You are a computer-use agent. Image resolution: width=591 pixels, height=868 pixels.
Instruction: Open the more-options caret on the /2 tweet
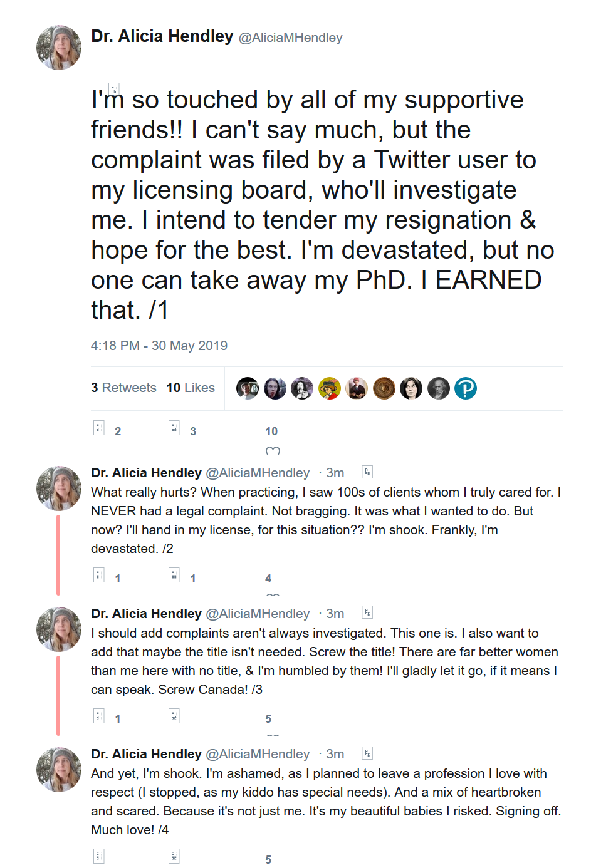click(367, 472)
